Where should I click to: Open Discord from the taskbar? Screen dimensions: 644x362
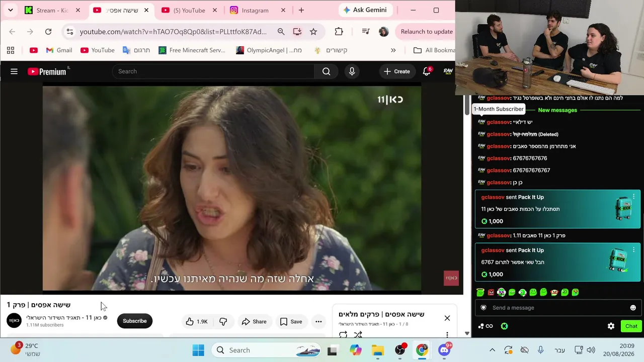(444, 350)
